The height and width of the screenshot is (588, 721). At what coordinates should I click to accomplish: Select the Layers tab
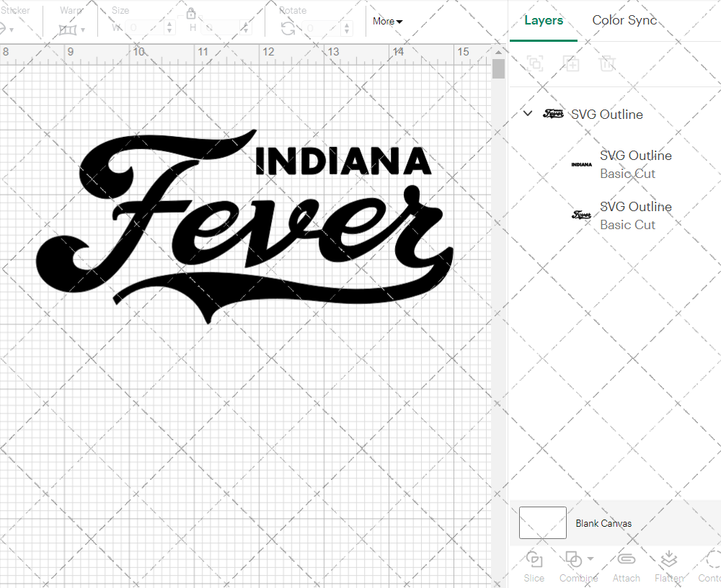click(x=544, y=20)
